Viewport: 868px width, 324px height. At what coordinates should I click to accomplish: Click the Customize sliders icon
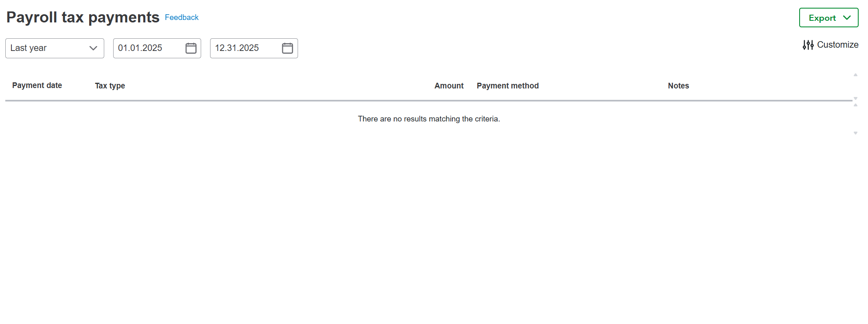tap(808, 45)
